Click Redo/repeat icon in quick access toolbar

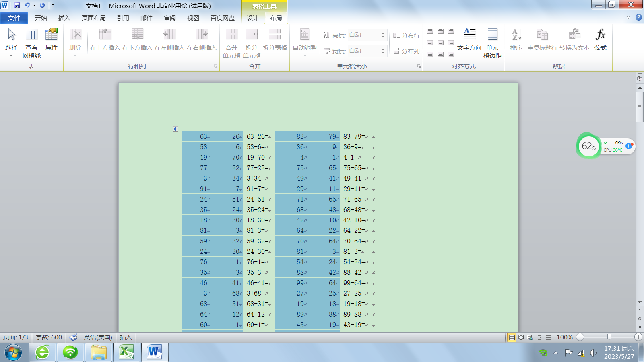coord(42,6)
